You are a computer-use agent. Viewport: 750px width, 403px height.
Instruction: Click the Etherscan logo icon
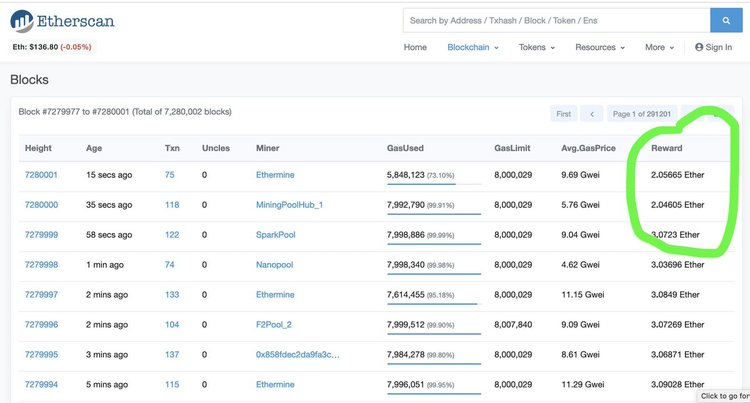tap(22, 20)
